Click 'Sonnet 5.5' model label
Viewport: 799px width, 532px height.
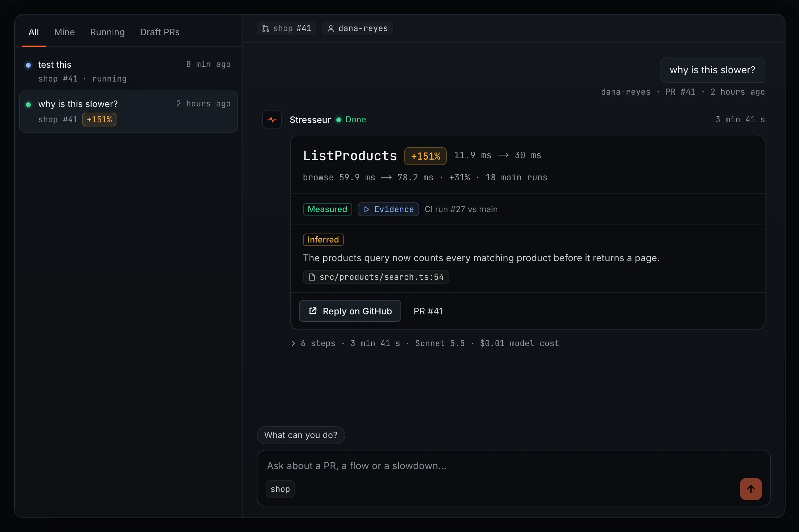coord(440,343)
